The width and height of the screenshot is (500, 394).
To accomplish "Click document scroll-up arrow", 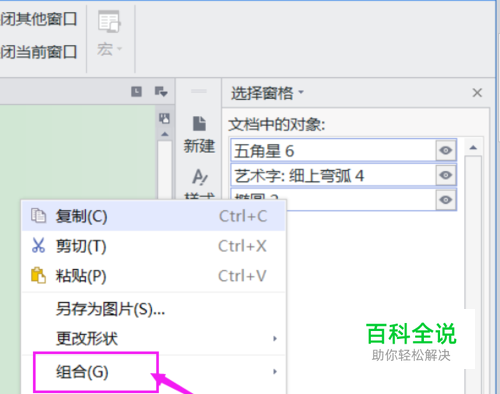I will pos(165,134).
